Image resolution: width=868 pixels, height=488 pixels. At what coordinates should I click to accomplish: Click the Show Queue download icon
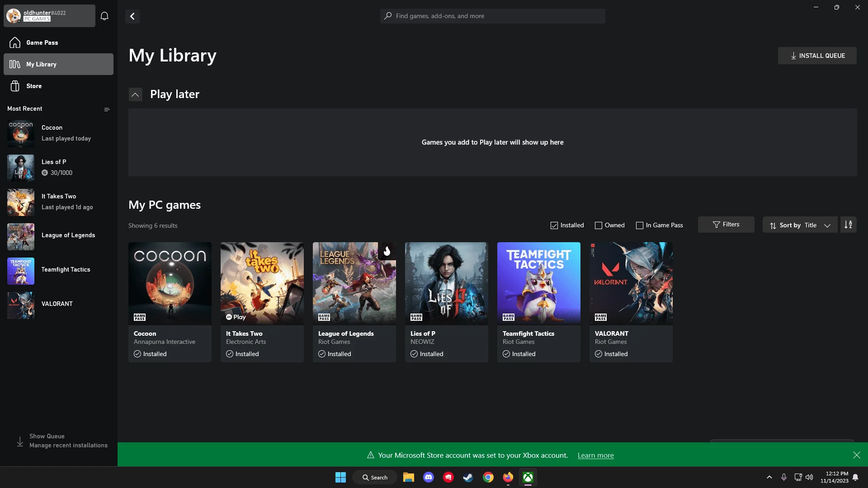[x=20, y=441]
